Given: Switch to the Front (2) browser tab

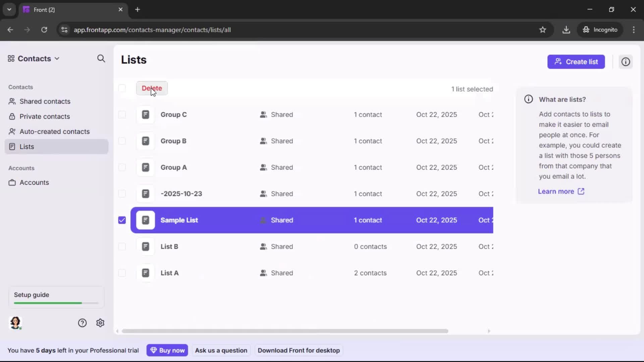Looking at the screenshot, I should [x=54, y=9].
